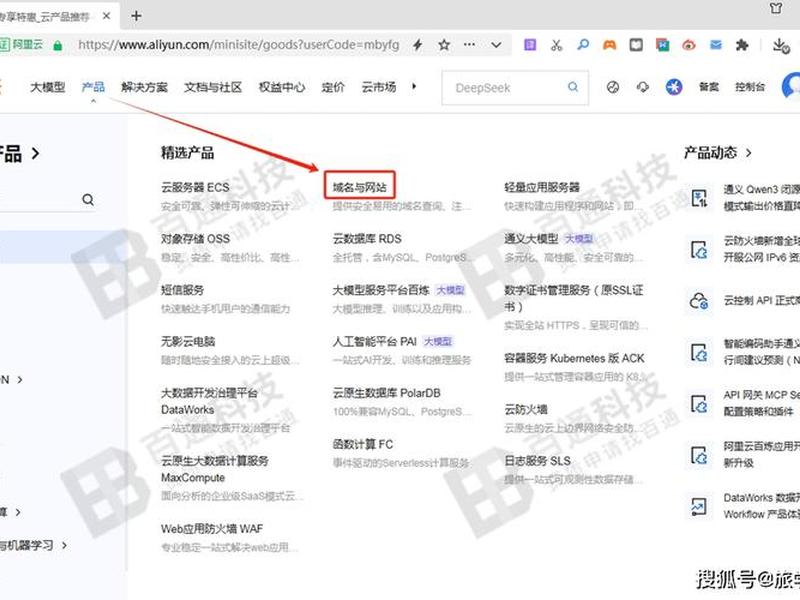Click the 智能编码助手 news document icon
The width and height of the screenshot is (800, 600).
[x=698, y=353]
